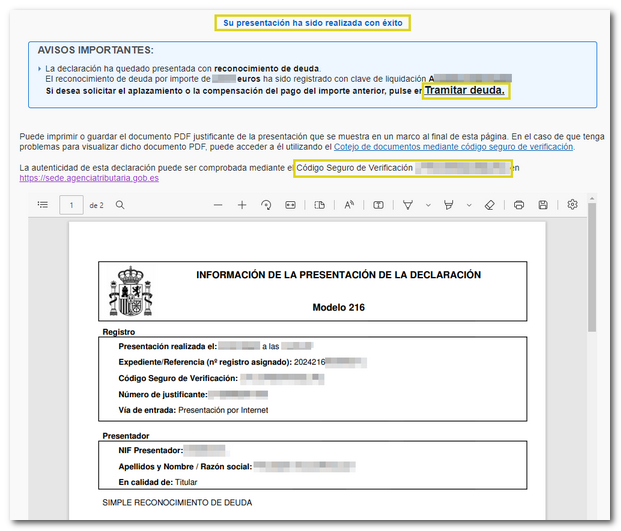621x531 pixels.
Task: Click the search magnifier in PDF toolbar
Action: tap(120, 205)
